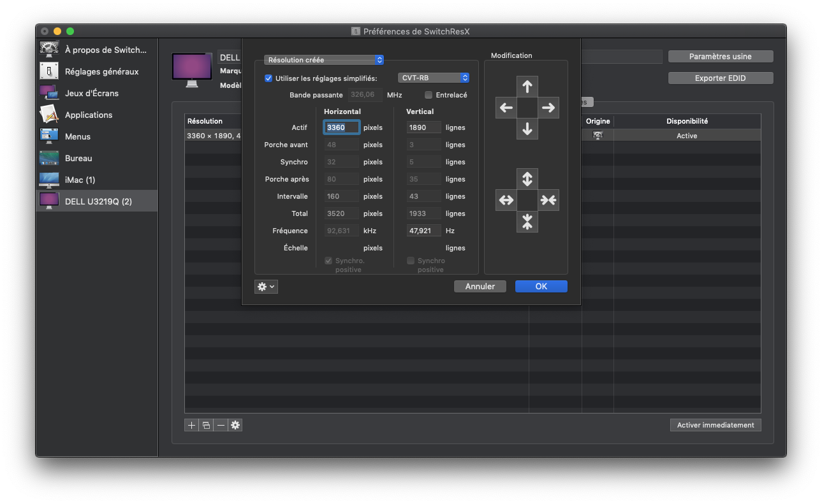The height and width of the screenshot is (504, 822).
Task: Click Activer immediatement button
Action: (x=716, y=425)
